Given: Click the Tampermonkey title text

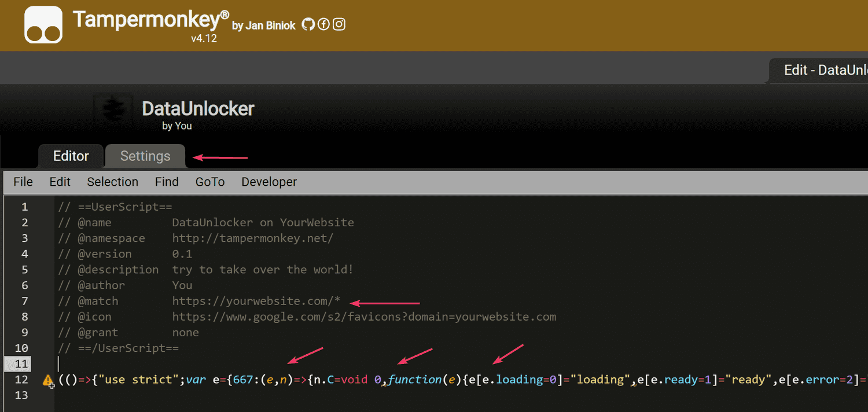Looking at the screenshot, I should point(150,20).
